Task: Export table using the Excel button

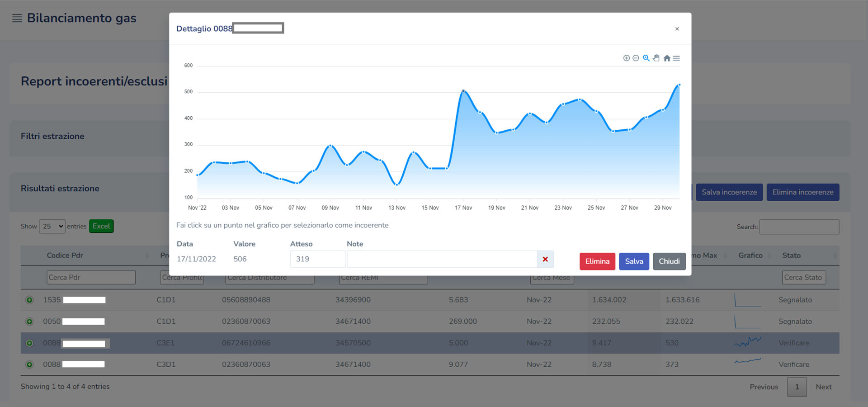Action: point(101,226)
